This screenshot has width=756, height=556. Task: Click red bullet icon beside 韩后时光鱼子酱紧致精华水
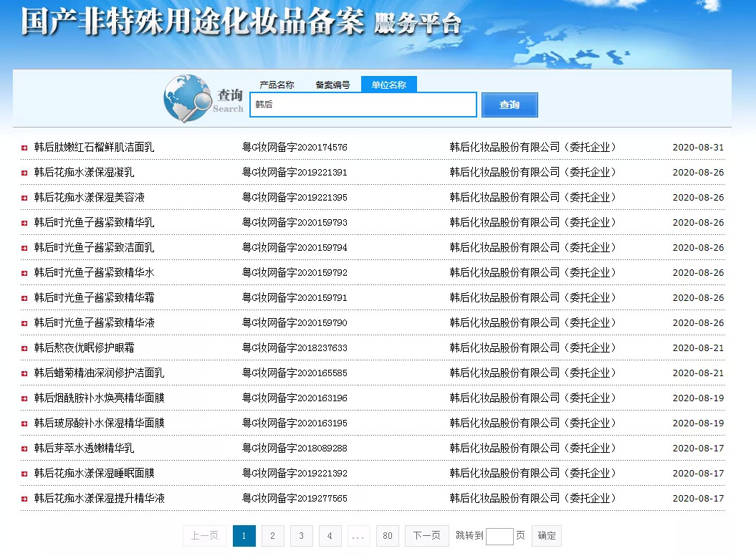click(x=24, y=274)
